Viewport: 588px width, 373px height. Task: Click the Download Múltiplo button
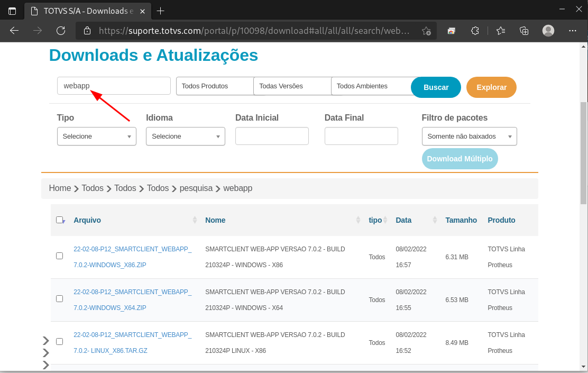coord(460,159)
